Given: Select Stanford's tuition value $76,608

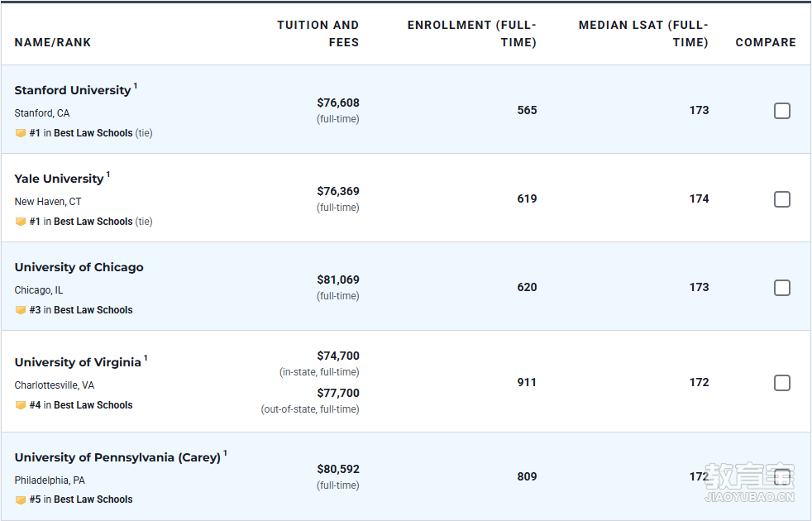Looking at the screenshot, I should [338, 103].
